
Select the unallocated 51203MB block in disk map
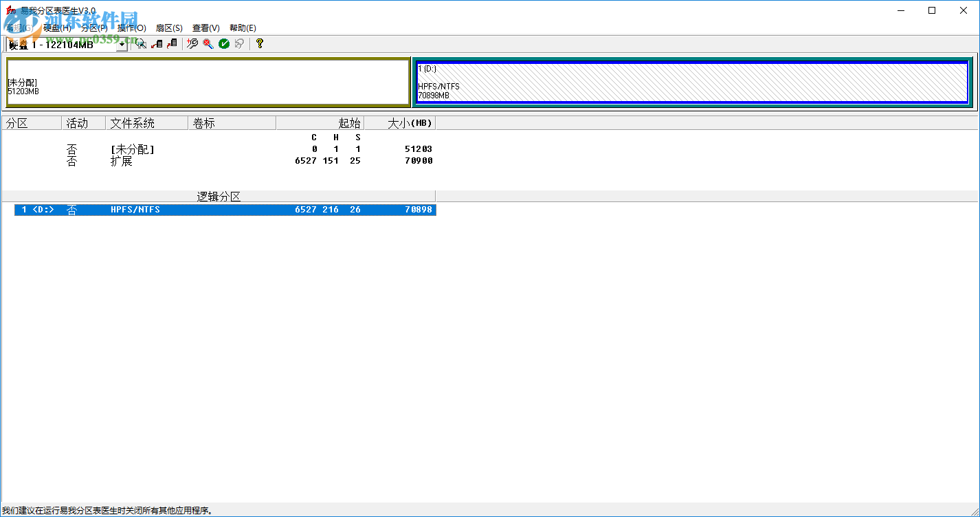(208, 82)
